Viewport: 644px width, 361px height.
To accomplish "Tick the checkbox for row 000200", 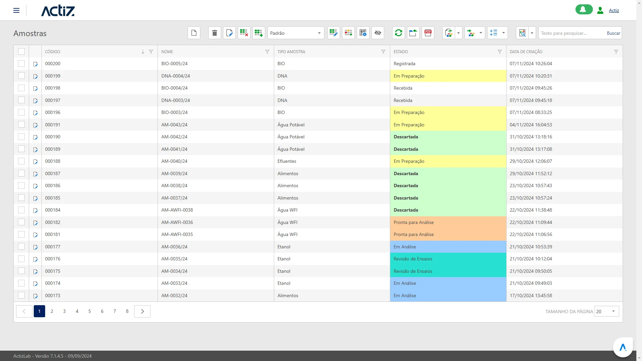I will [21, 64].
